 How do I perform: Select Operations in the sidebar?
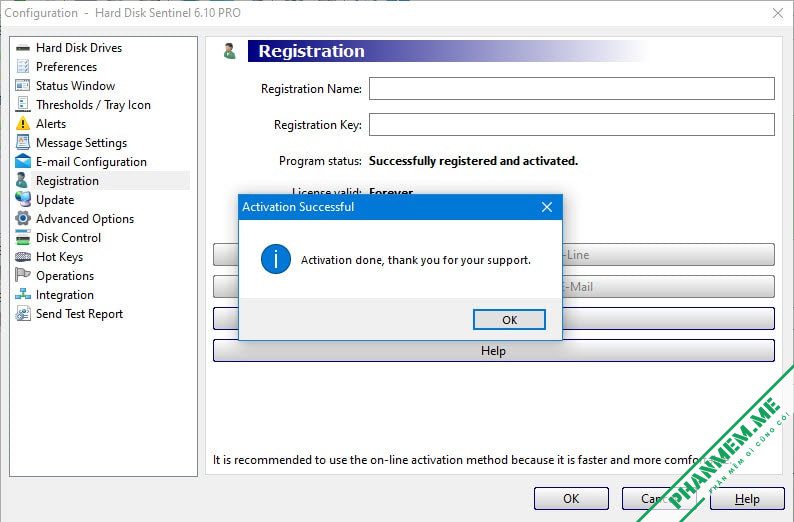point(65,276)
